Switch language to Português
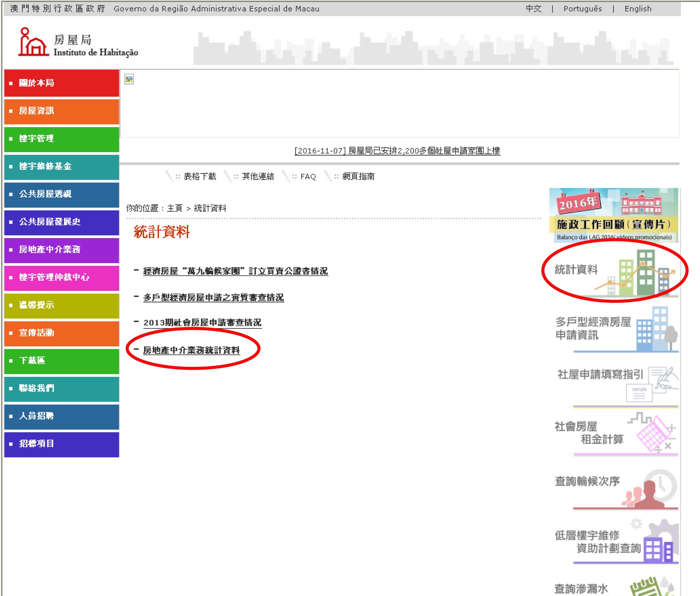 pyautogui.click(x=582, y=9)
